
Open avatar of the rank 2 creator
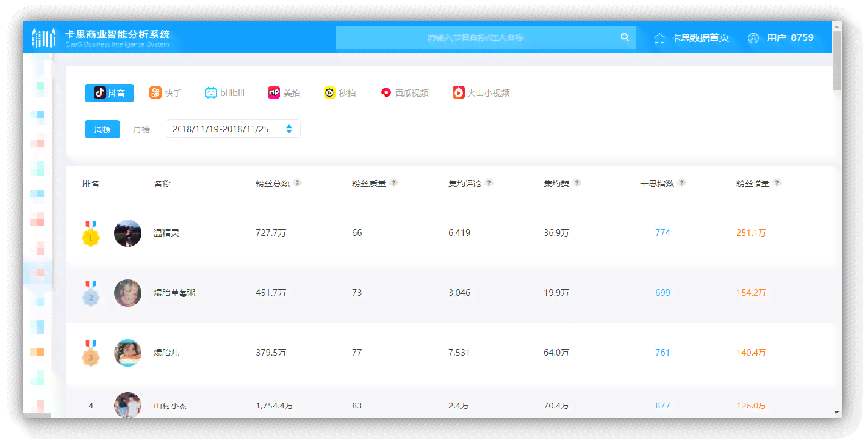pyautogui.click(x=128, y=293)
